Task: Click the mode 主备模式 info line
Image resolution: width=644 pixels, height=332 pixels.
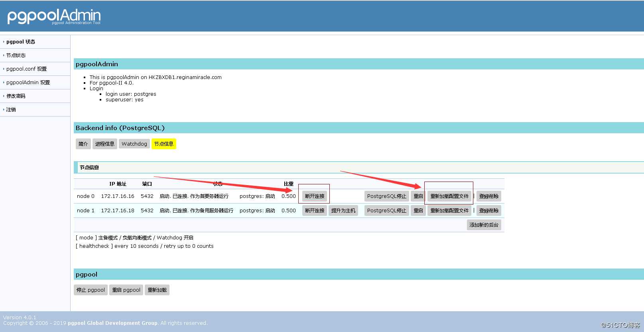Action: point(135,238)
